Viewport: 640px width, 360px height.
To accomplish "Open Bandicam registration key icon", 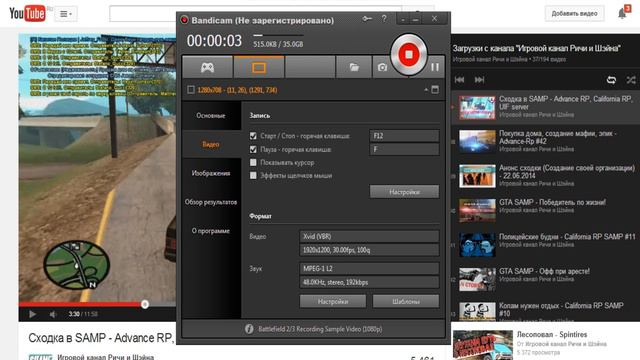I will coord(367,19).
